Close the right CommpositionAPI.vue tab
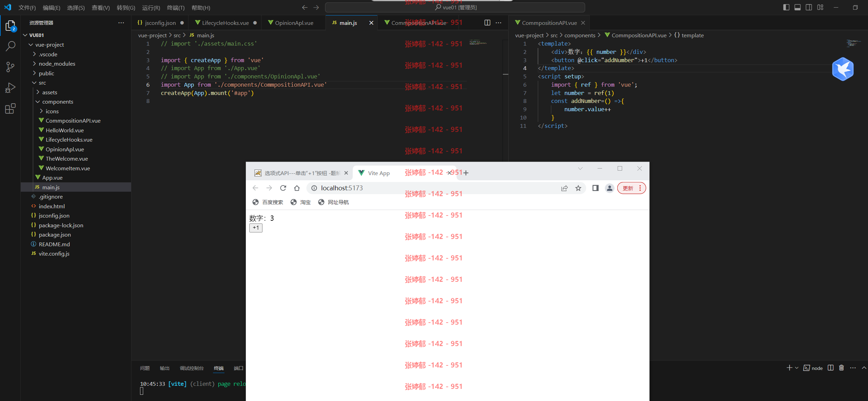The width and height of the screenshot is (868, 401). coord(583,23)
